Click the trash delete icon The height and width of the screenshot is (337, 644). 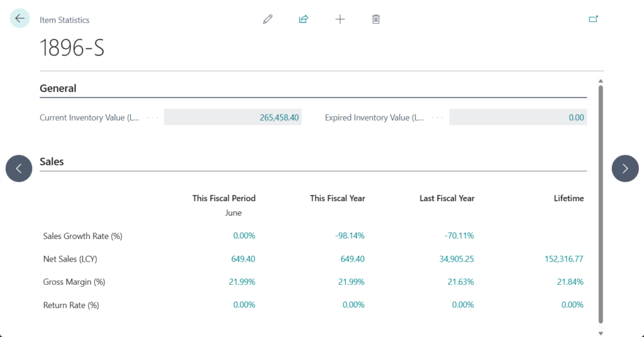pyautogui.click(x=376, y=19)
